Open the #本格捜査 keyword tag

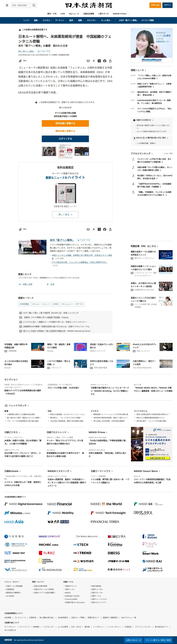coord(24,304)
